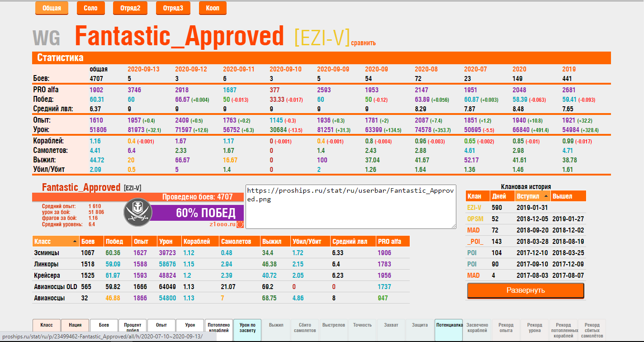This screenshot has width=644, height=342.
Task: Click the сравнить link
Action: tap(363, 43)
